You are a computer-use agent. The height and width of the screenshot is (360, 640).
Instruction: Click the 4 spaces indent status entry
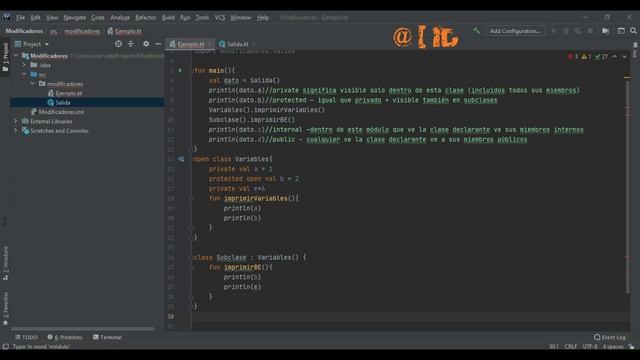(x=613, y=347)
